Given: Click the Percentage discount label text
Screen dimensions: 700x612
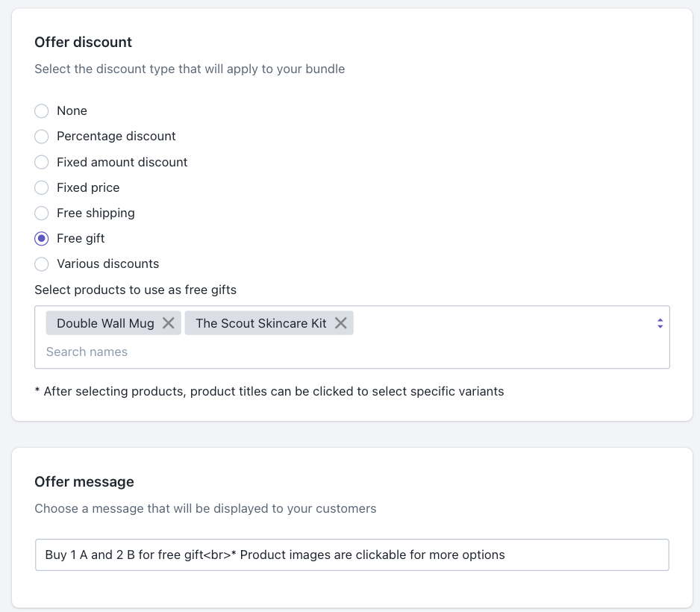Looking at the screenshot, I should [116, 137].
